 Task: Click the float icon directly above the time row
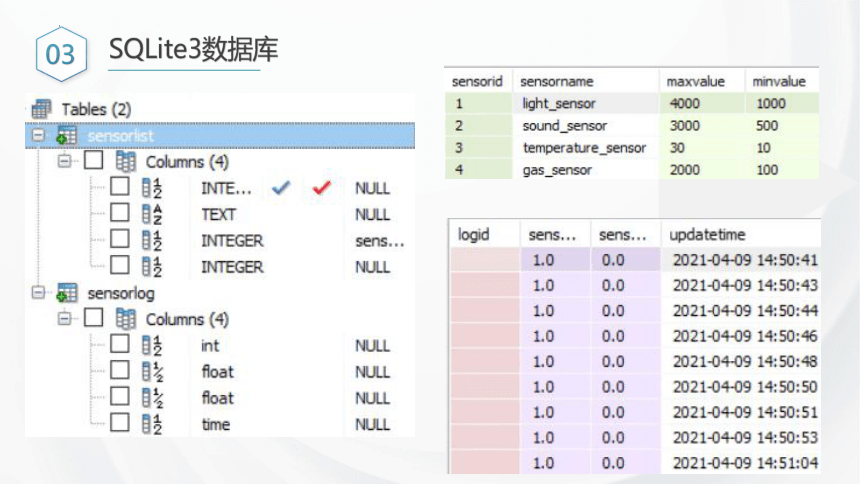pos(151,398)
